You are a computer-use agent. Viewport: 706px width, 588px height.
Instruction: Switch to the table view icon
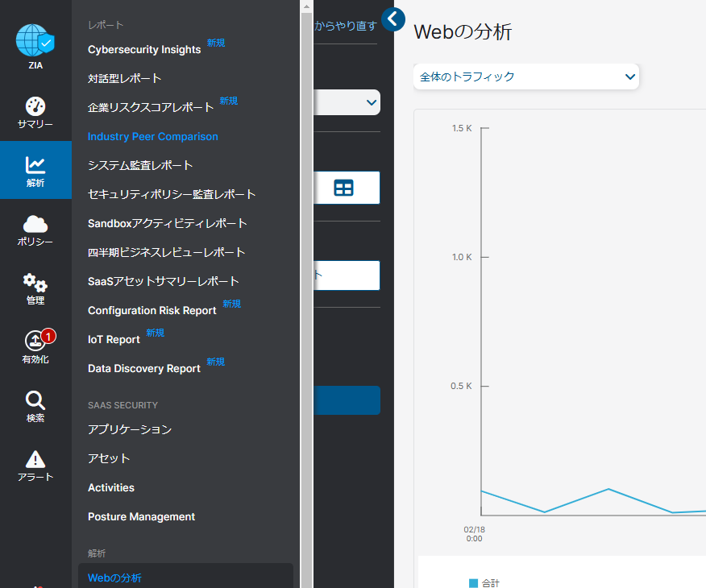(x=343, y=188)
